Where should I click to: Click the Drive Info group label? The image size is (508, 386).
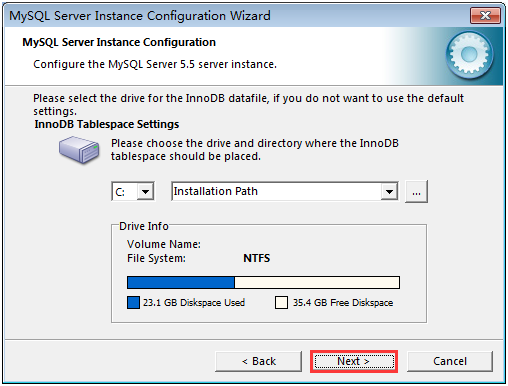tap(144, 226)
